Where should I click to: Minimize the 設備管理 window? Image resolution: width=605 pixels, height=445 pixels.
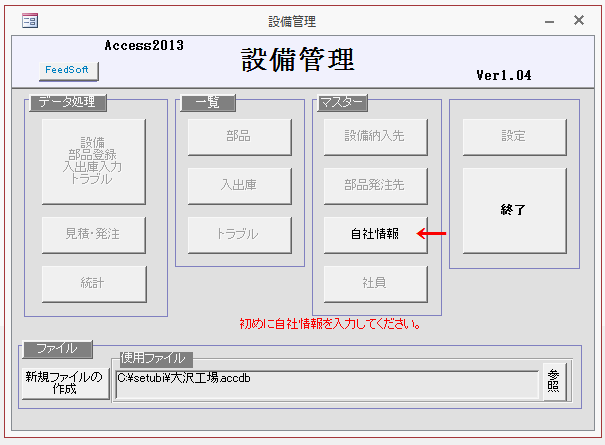coord(549,21)
